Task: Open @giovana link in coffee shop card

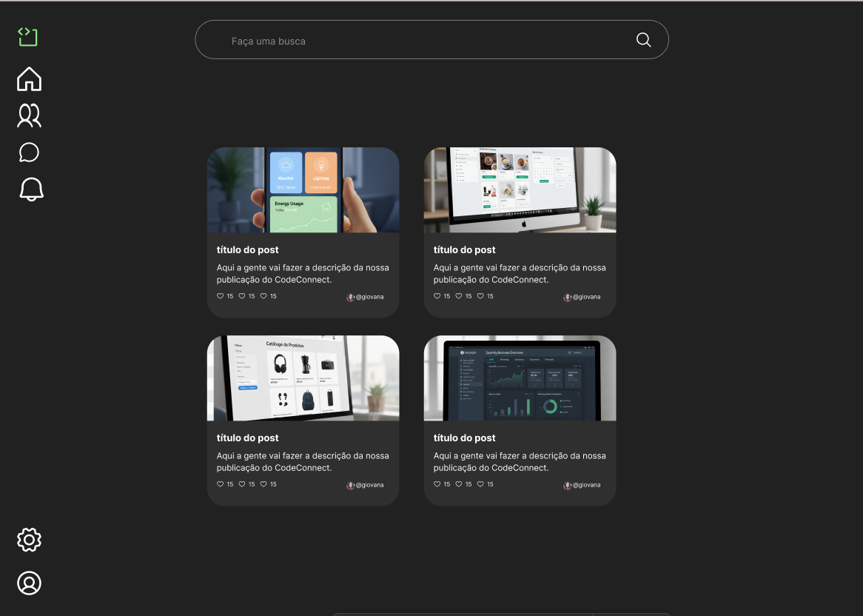Action: (x=587, y=297)
